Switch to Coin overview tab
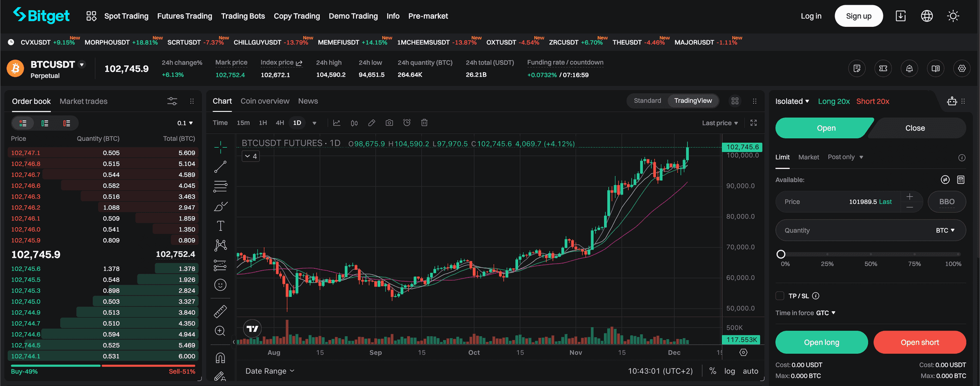980x386 pixels. [x=265, y=101]
